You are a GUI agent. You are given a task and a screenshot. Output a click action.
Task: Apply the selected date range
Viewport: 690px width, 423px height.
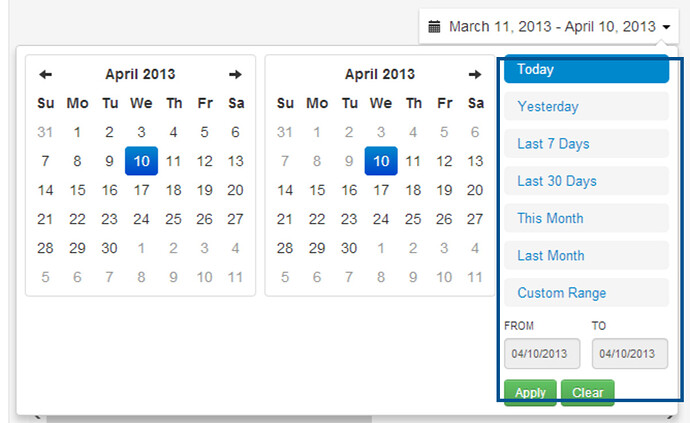click(530, 393)
